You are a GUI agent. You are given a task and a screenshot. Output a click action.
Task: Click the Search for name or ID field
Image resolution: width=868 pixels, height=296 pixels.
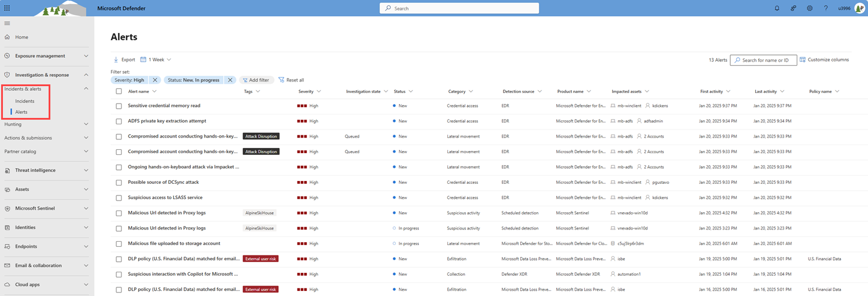coord(765,60)
